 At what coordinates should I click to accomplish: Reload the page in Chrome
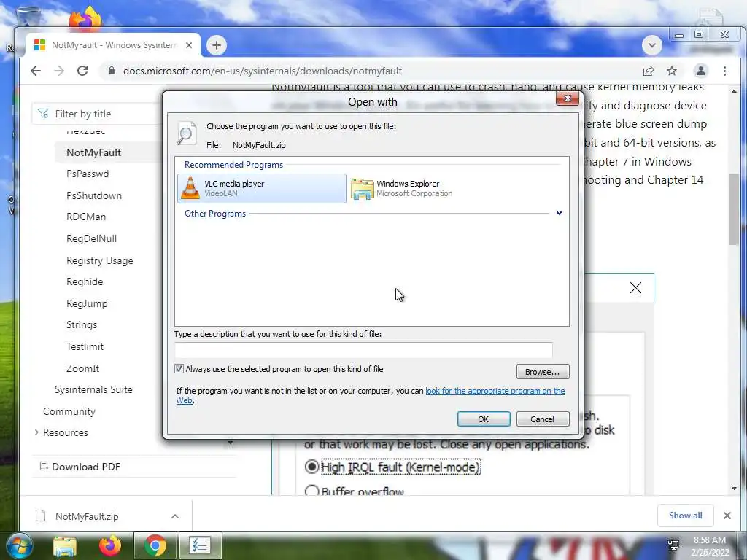coord(82,71)
